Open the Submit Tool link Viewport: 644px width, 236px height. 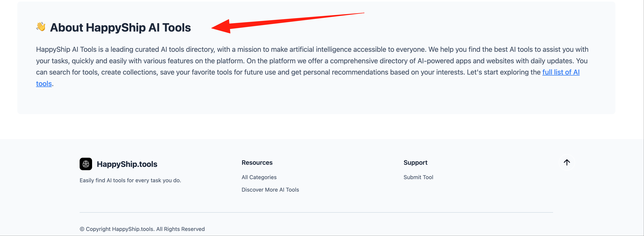click(x=418, y=177)
